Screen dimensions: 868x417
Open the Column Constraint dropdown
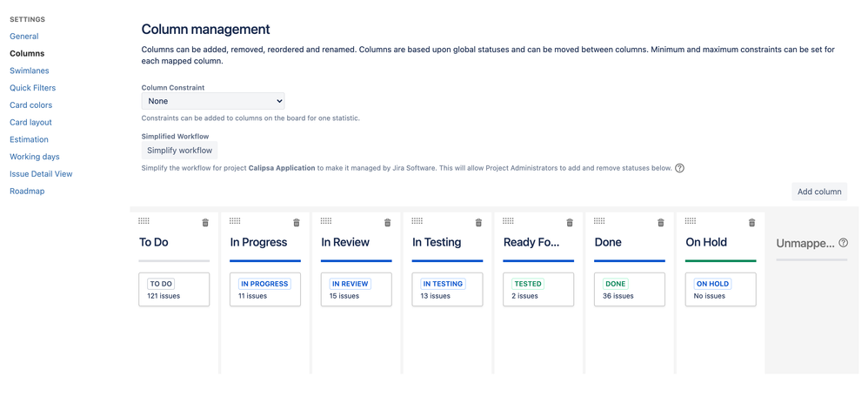pos(213,101)
